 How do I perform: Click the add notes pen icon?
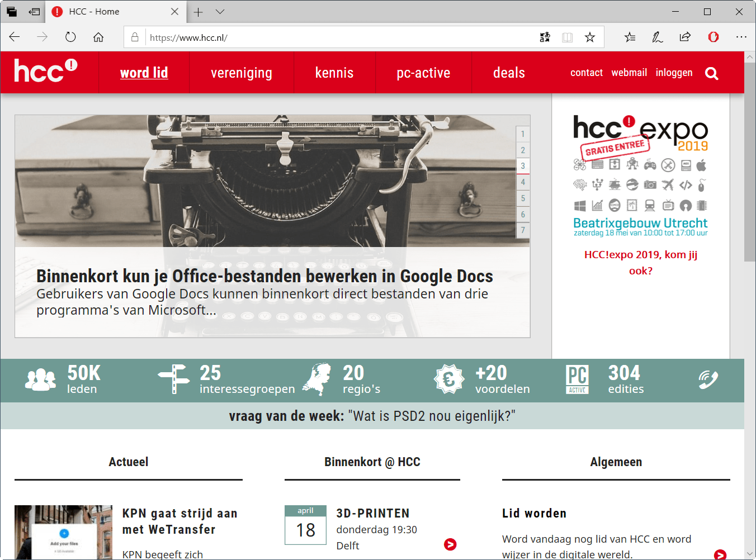(x=658, y=37)
